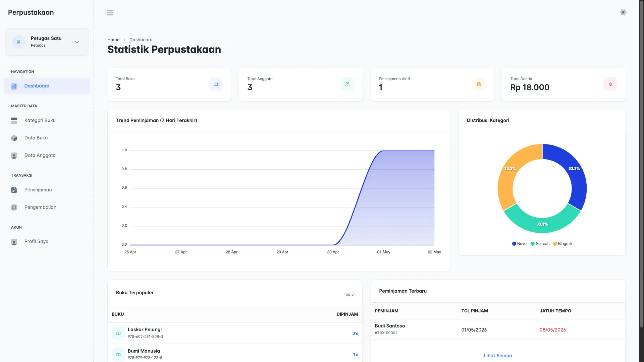Click the Petugas Satu avatar circle
Image resolution: width=644 pixels, height=362 pixels.
pyautogui.click(x=19, y=42)
